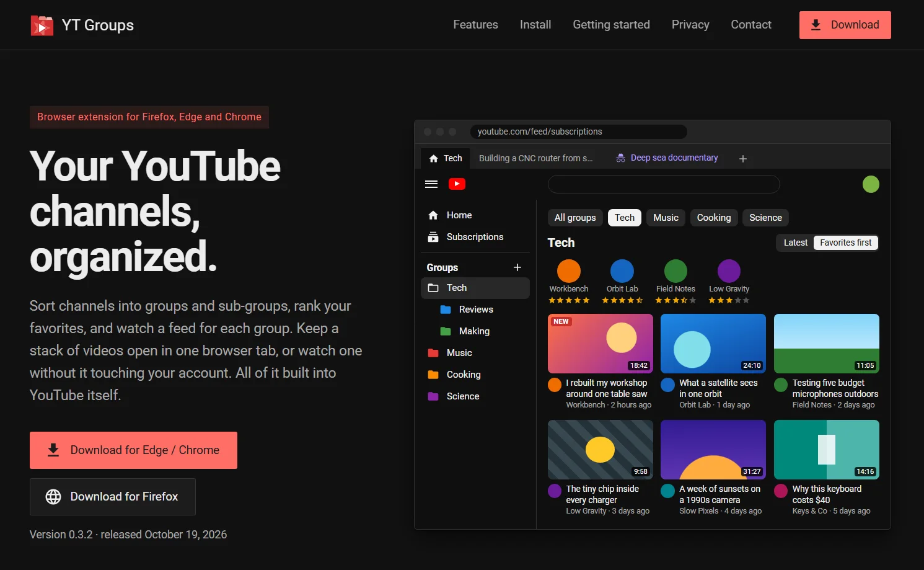
Task: Open the Privacy link
Action: click(690, 25)
